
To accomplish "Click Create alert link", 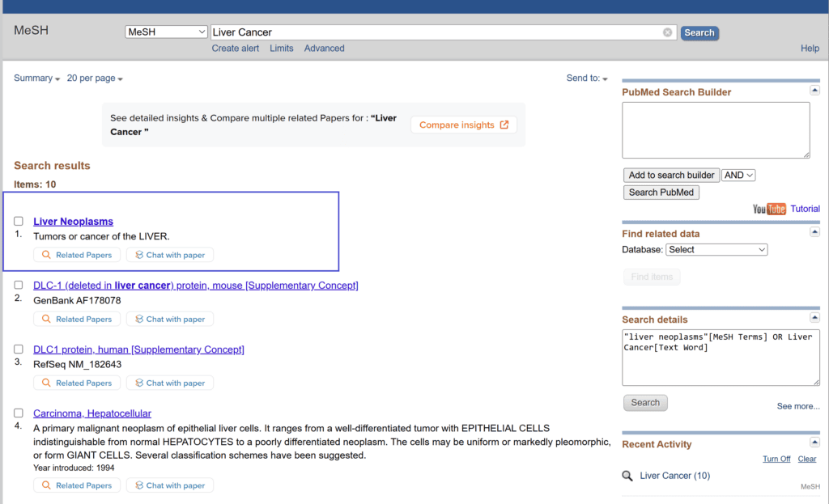I will pyautogui.click(x=236, y=48).
